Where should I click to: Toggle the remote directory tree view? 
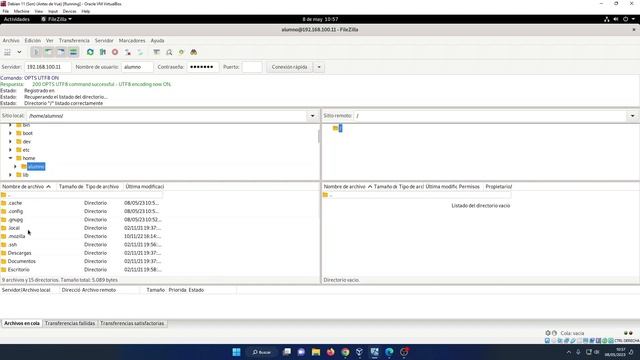coord(60,52)
